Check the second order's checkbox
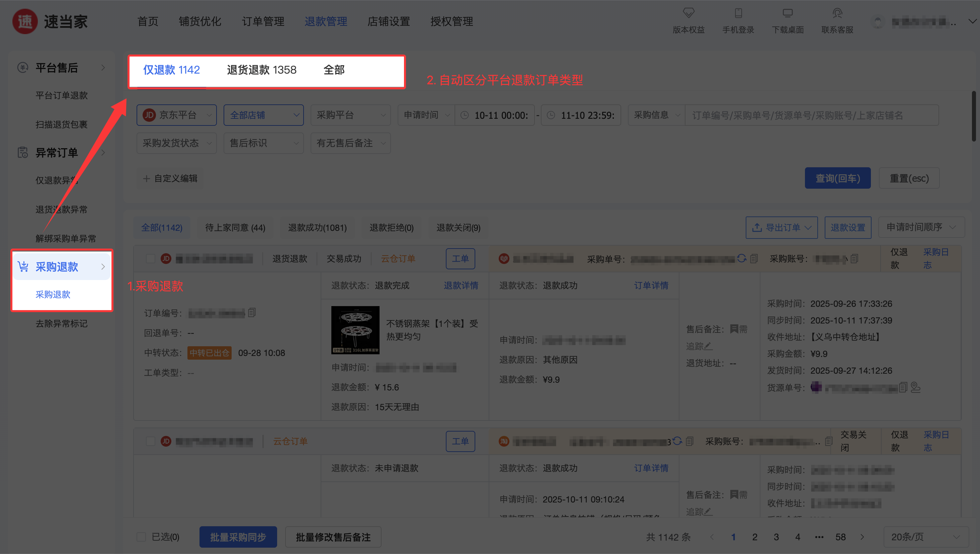The image size is (980, 554). pos(151,441)
